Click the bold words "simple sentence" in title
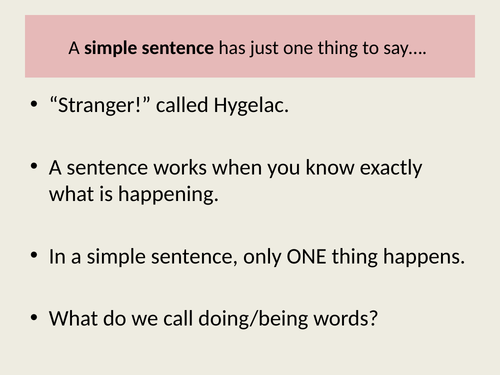This screenshot has height=375, width=500. point(149,48)
